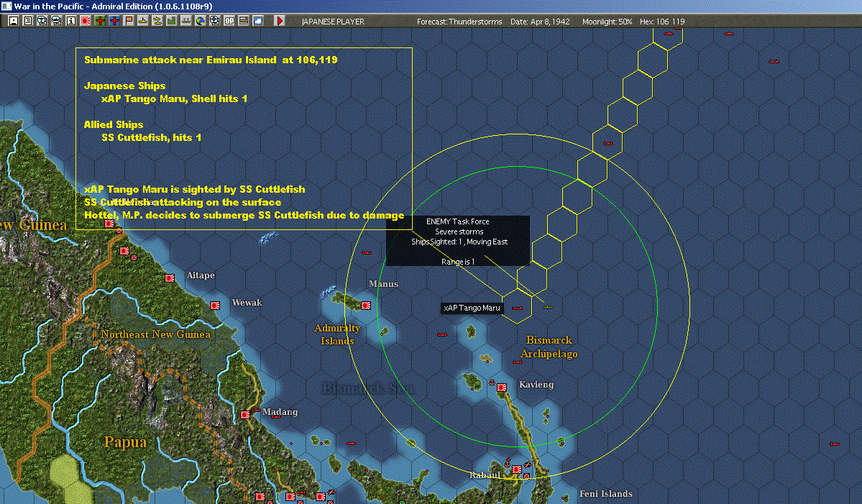Click the single yellow ship toolbar icon
Viewport: 862px width, 504px height.
pyautogui.click(x=142, y=21)
